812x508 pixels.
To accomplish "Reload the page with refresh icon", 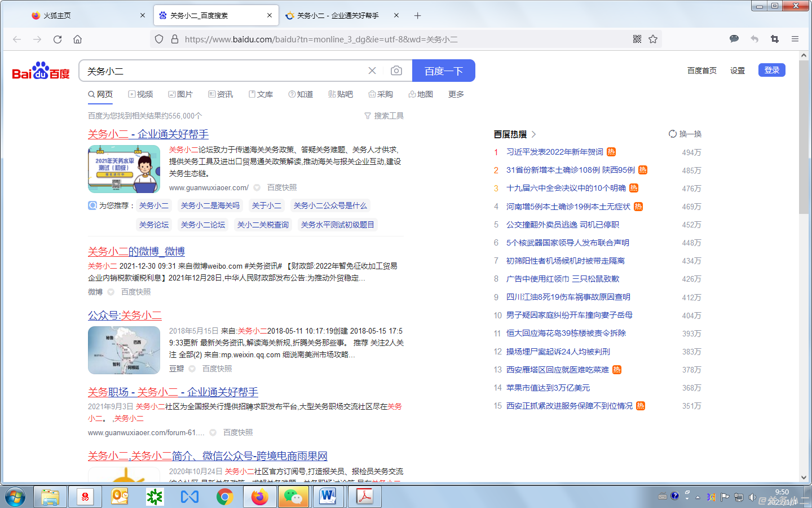I will pyautogui.click(x=58, y=39).
